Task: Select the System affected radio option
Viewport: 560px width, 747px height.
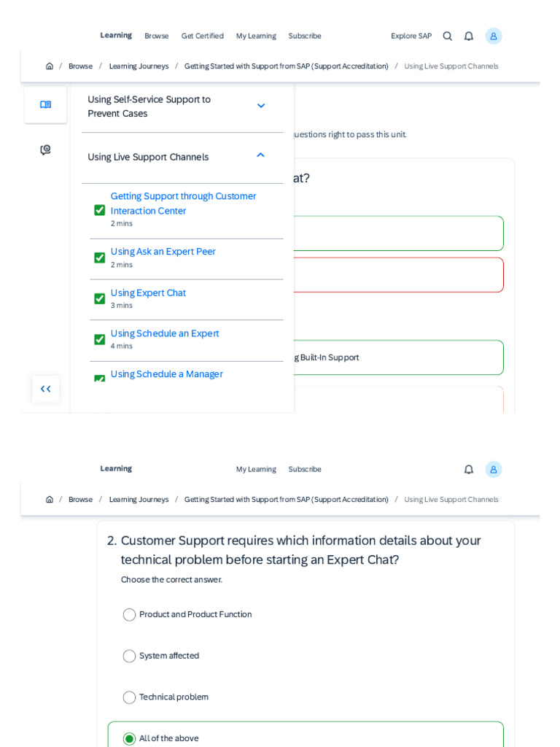Action: [130, 657]
